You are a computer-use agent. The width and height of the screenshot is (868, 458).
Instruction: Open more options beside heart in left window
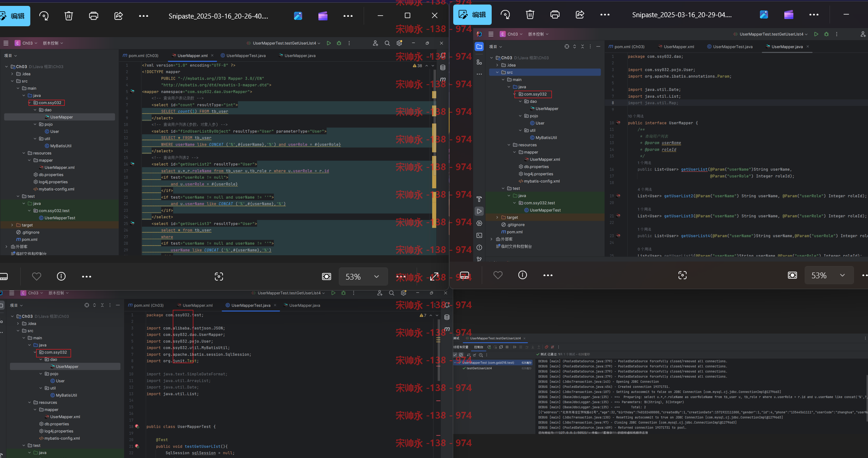[x=86, y=277]
